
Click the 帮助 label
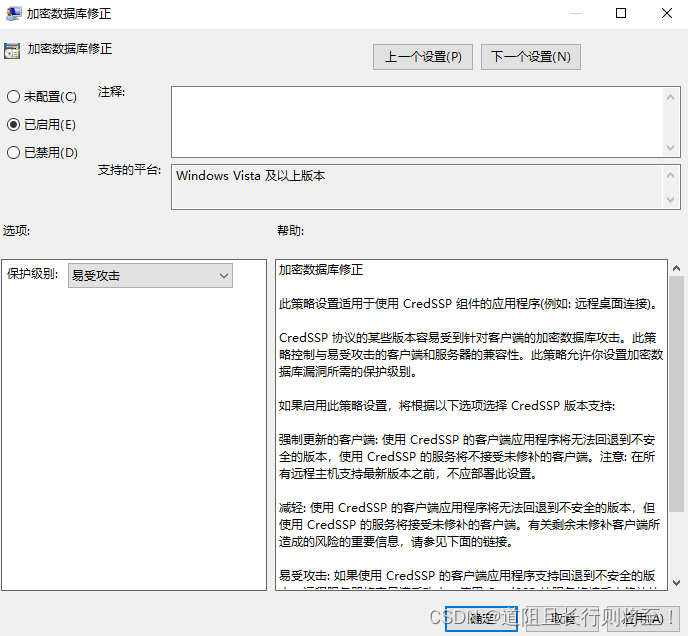tap(290, 230)
